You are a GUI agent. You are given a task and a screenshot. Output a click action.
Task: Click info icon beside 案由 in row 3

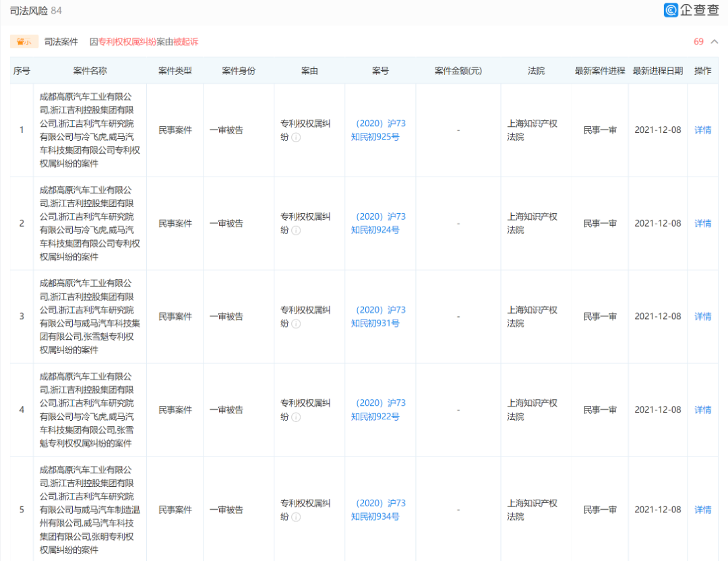tap(296, 324)
